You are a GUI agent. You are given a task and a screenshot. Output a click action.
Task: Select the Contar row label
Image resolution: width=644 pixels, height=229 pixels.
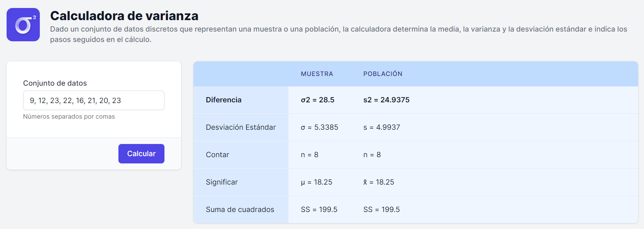point(217,155)
